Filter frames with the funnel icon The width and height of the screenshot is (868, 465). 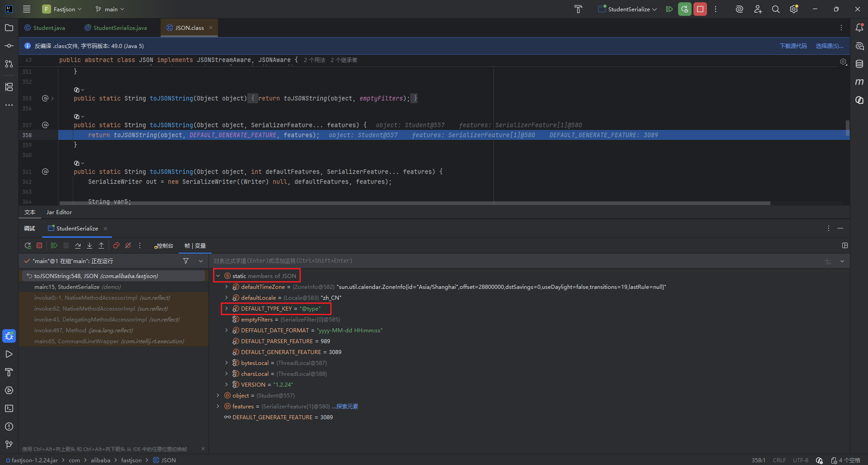(x=186, y=261)
